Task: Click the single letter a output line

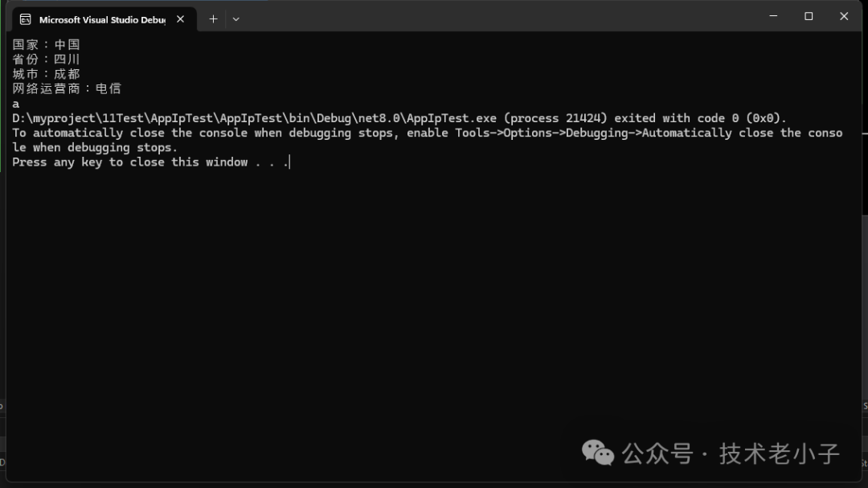Action: (16, 104)
